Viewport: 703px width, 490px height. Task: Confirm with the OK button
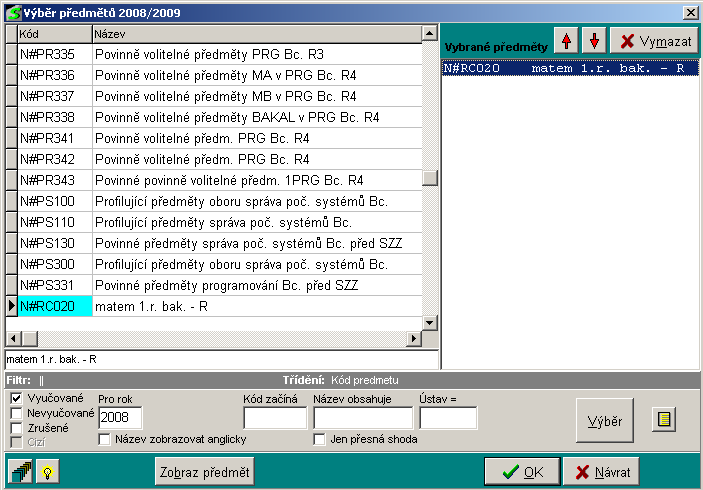coord(522,472)
